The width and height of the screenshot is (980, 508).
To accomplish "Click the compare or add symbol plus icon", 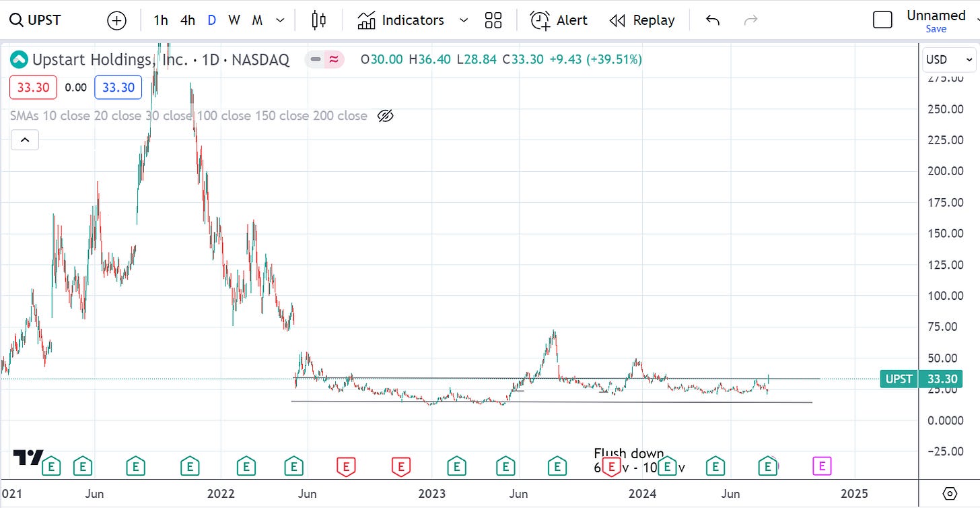I will point(117,20).
